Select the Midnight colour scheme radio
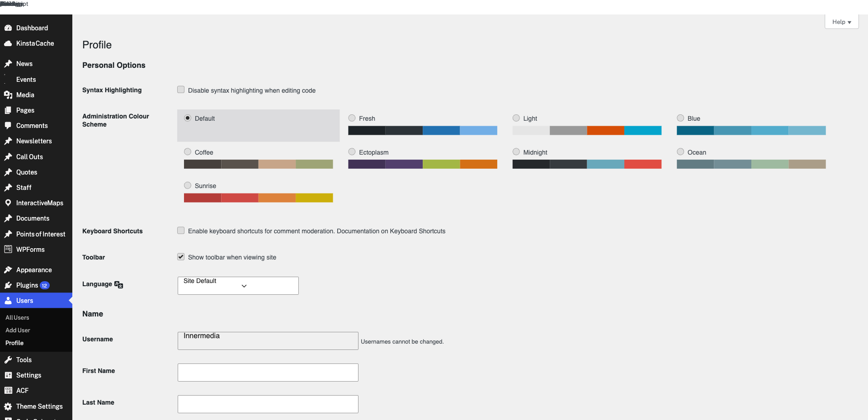 516,152
